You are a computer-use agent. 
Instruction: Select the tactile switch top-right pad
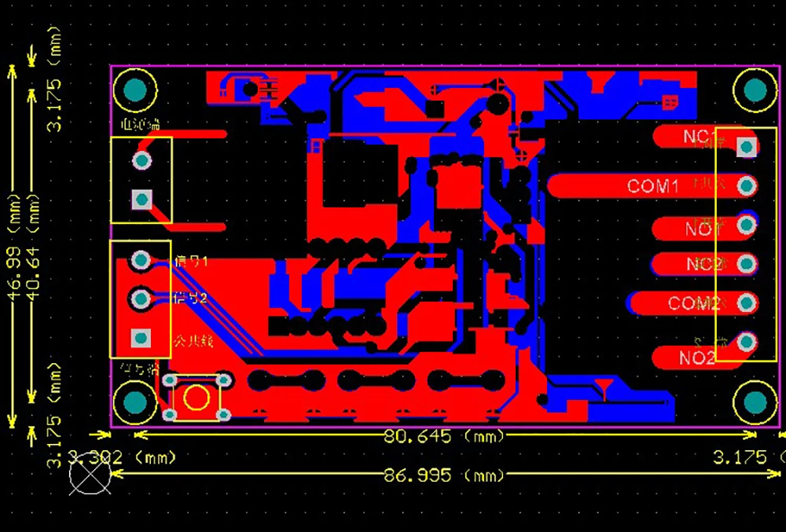point(223,380)
